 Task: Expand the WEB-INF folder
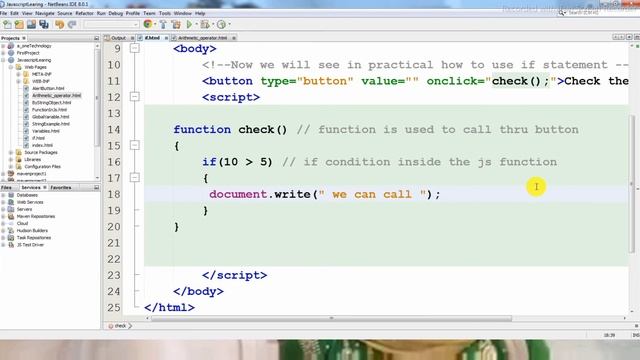click(18, 81)
